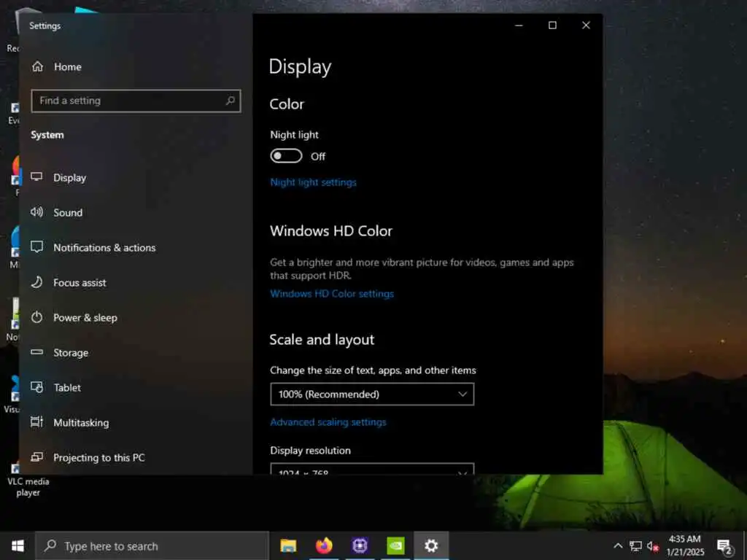The height and width of the screenshot is (560, 747).
Task: Open Multitasking settings page
Action: click(81, 423)
